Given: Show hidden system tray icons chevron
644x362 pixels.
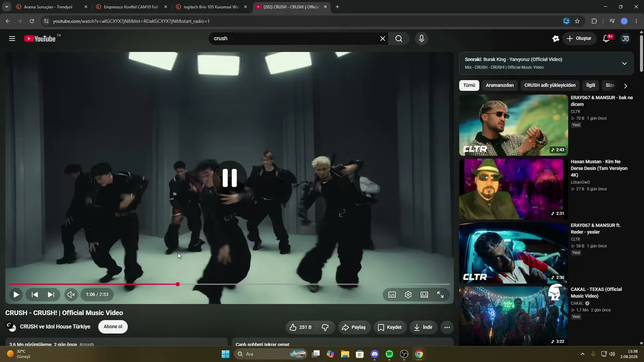Looking at the screenshot, I should 583,354.
